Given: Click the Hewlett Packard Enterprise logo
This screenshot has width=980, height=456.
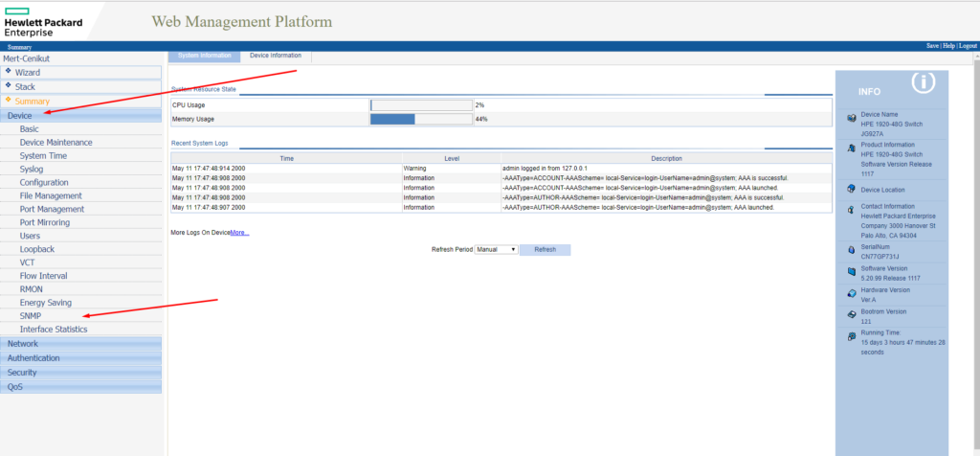Looking at the screenshot, I should tap(43, 23).
